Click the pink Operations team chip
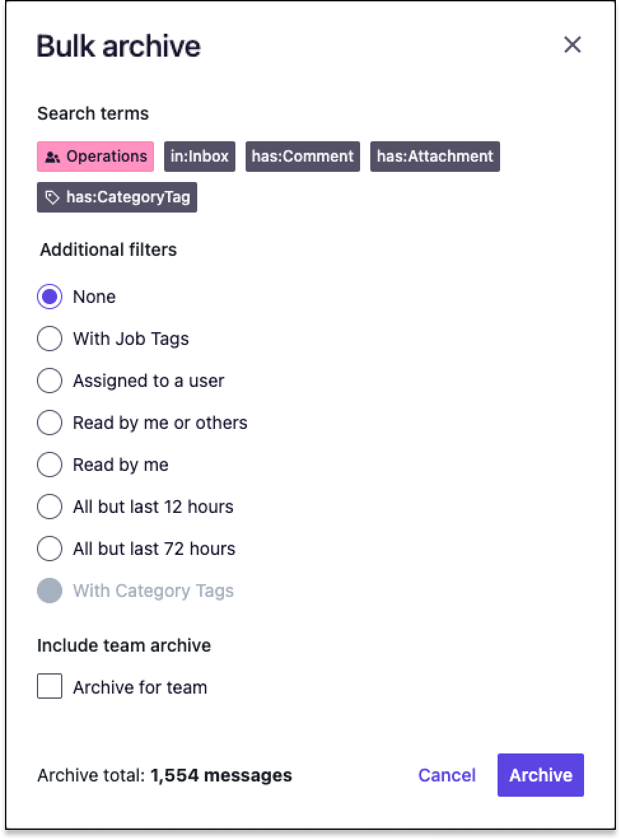Image resolution: width=621 pixels, height=840 pixels. click(x=95, y=157)
